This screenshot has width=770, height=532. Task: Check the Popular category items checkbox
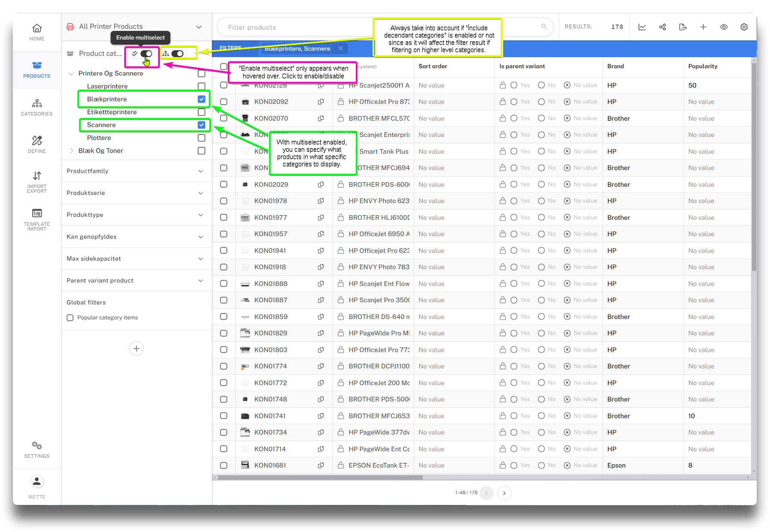(70, 318)
